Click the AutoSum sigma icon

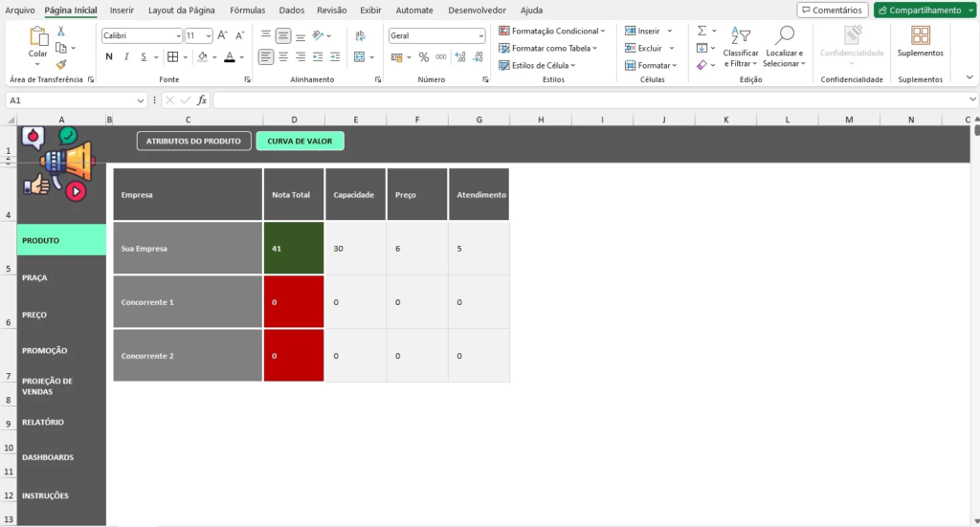pyautogui.click(x=702, y=32)
